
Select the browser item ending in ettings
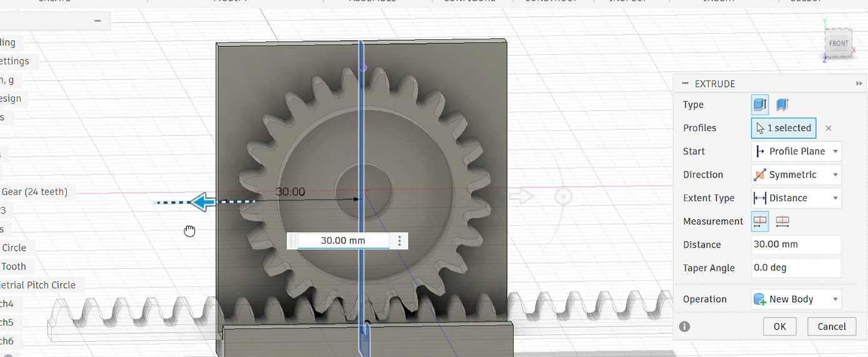[x=15, y=61]
